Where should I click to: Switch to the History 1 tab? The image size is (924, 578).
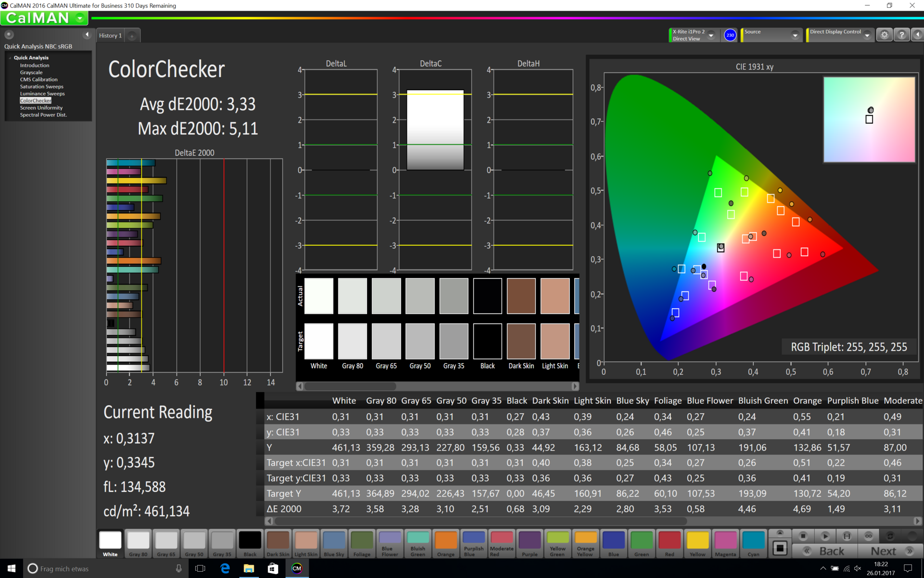click(x=110, y=36)
